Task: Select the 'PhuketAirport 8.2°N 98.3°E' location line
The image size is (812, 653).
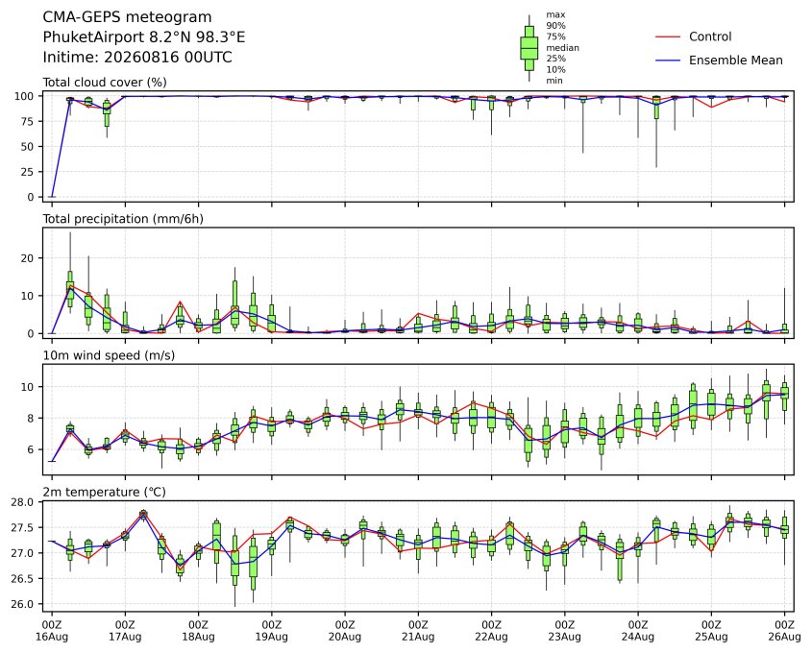Action: pyautogui.click(x=144, y=37)
